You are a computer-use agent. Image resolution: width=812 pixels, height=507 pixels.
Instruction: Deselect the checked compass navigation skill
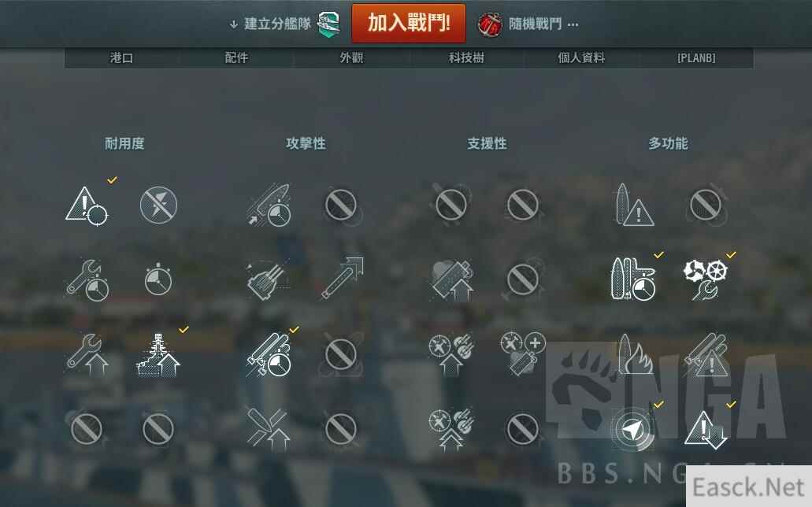[x=632, y=430]
